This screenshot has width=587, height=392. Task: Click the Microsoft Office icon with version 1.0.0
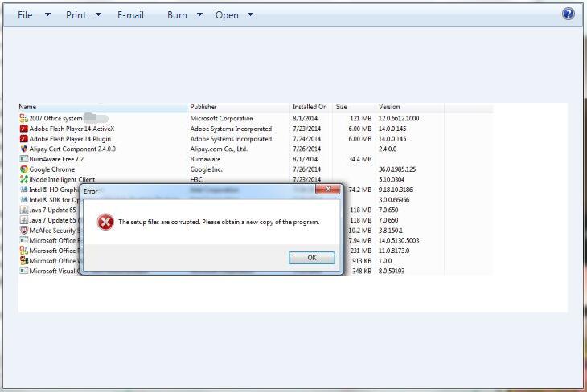click(23, 261)
